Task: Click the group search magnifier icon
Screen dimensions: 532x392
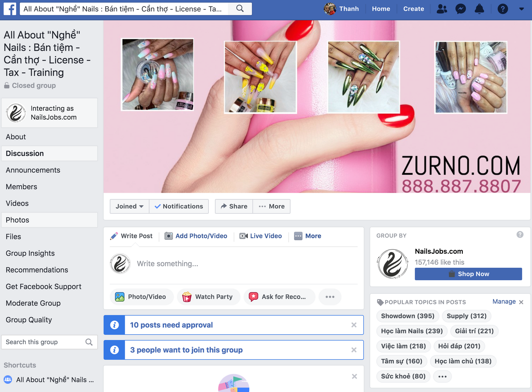Action: pyautogui.click(x=89, y=342)
